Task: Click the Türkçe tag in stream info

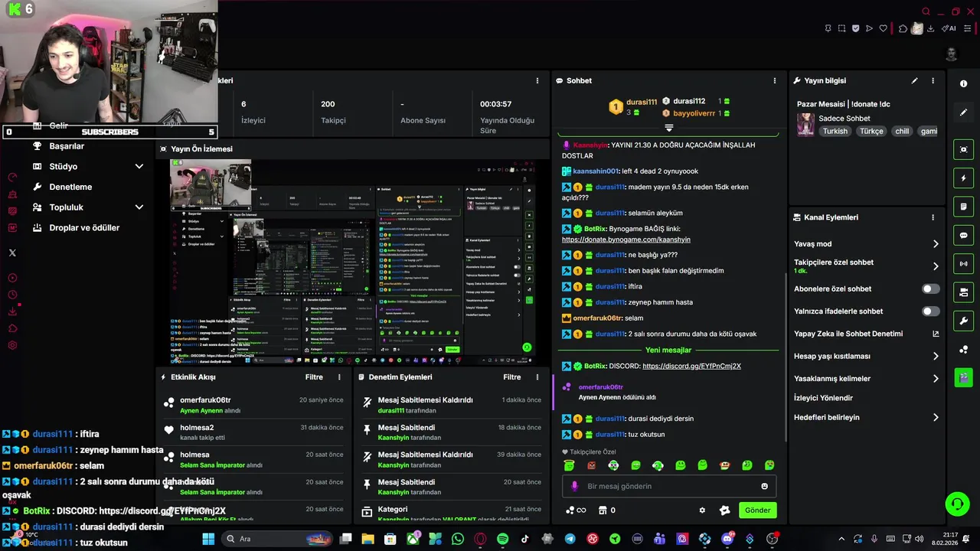Action: (871, 132)
